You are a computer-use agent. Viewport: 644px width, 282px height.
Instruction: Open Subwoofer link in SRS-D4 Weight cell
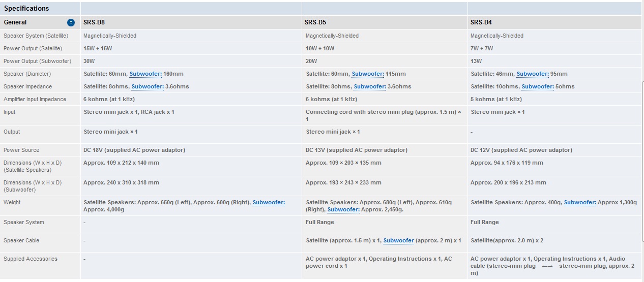(580, 202)
